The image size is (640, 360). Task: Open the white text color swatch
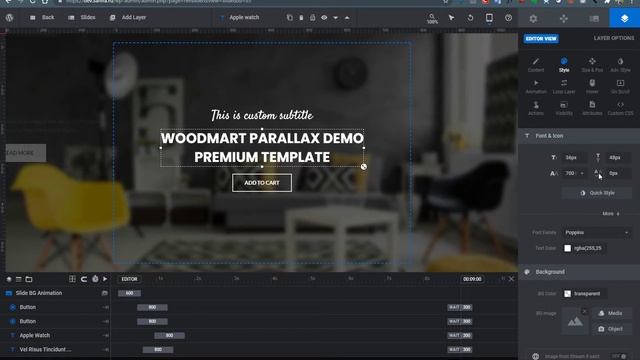coord(567,248)
